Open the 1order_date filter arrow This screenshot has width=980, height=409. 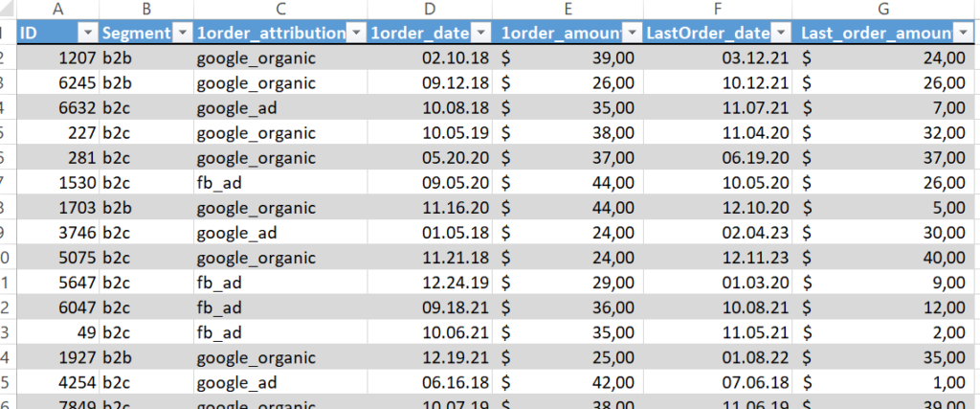click(x=483, y=33)
